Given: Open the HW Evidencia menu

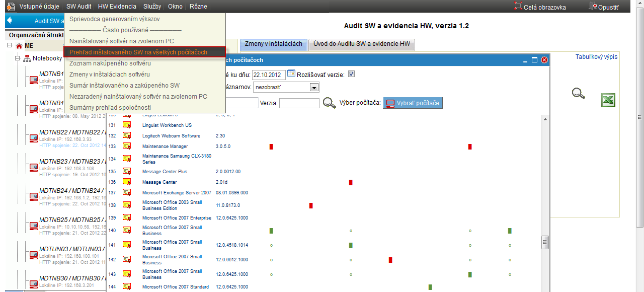Looking at the screenshot, I should pyautogui.click(x=117, y=7).
